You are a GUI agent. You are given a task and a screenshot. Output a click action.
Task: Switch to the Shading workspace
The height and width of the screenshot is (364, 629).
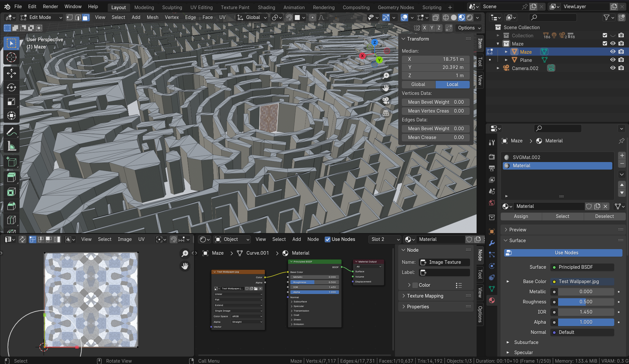[x=266, y=7]
